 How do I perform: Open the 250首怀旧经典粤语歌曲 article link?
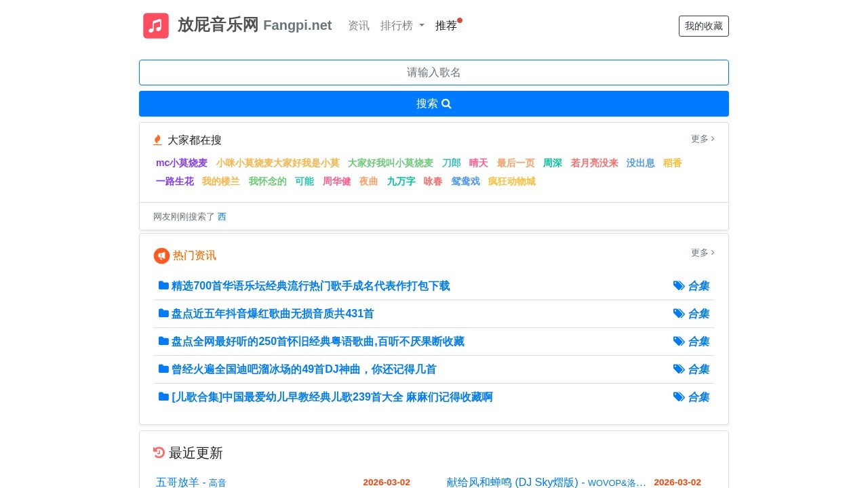[319, 341]
